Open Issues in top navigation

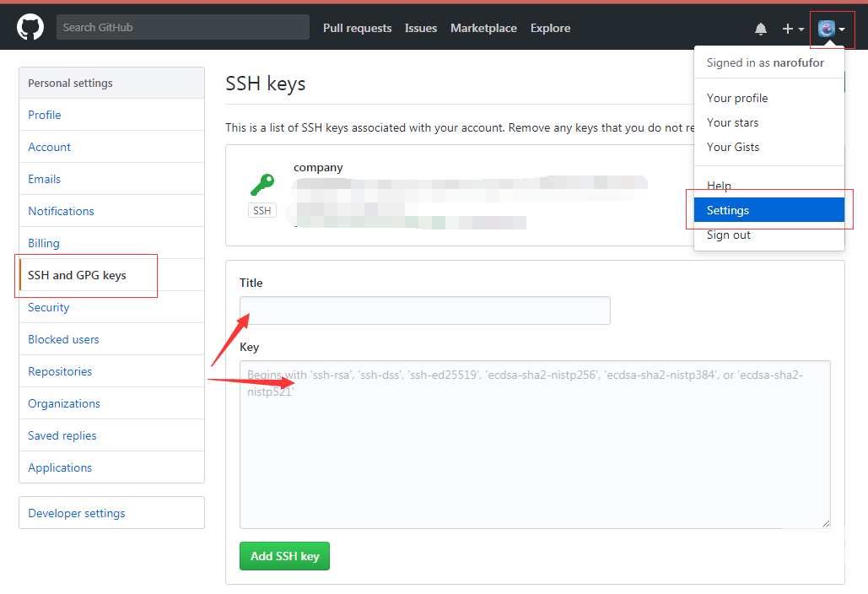(421, 28)
